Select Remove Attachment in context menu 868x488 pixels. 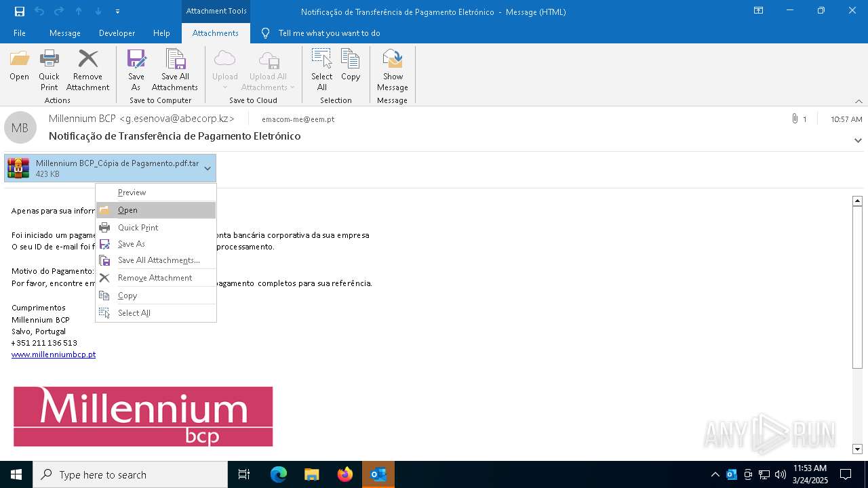[x=156, y=278]
